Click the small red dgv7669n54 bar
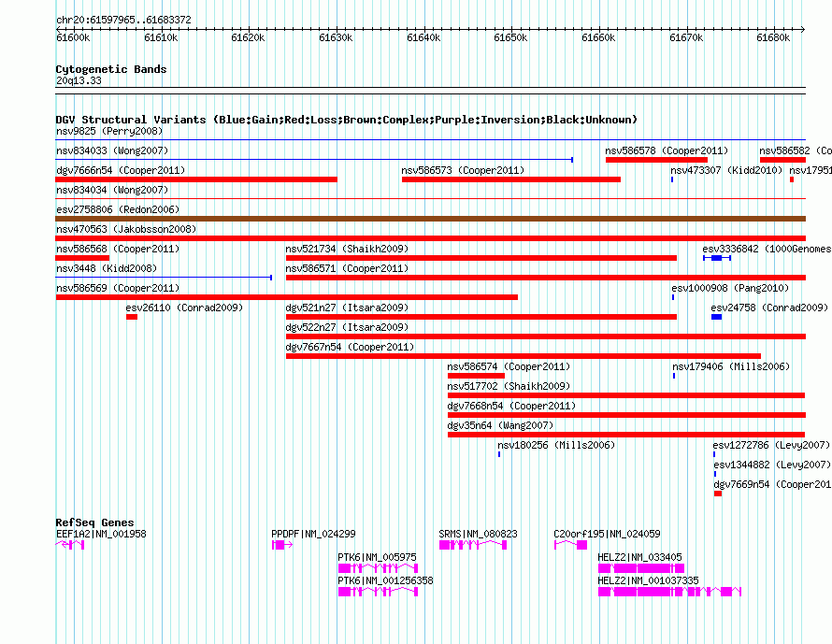This screenshot has height=644, width=832. click(x=718, y=494)
